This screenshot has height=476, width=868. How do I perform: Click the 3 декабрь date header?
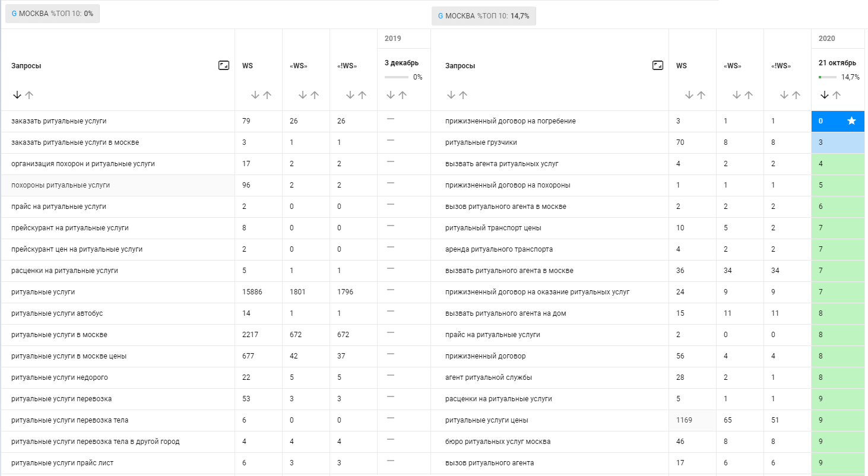(401, 63)
